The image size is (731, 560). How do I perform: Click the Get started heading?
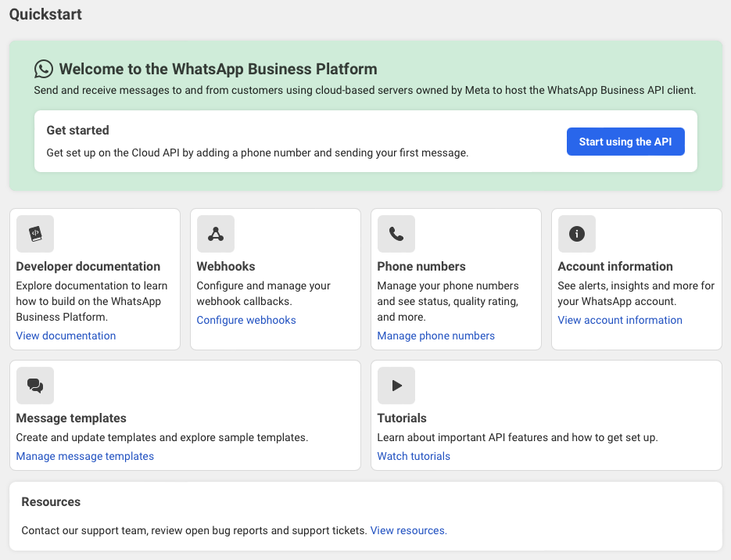click(77, 130)
